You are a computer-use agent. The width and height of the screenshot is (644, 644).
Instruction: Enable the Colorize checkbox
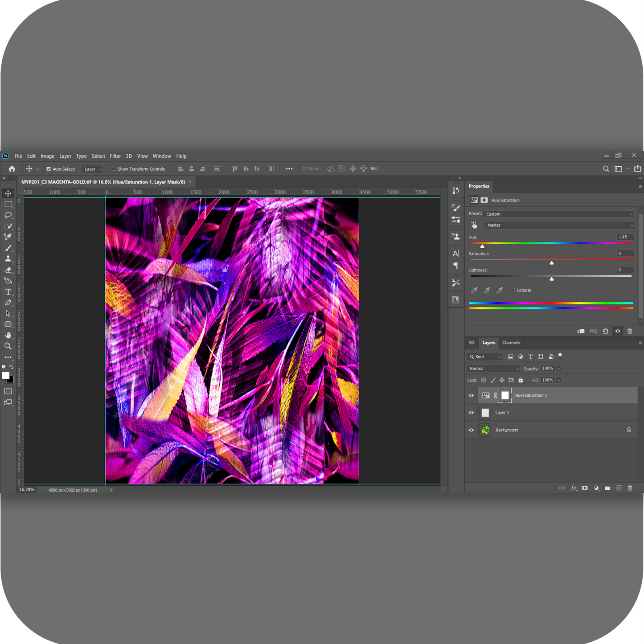[x=513, y=290]
